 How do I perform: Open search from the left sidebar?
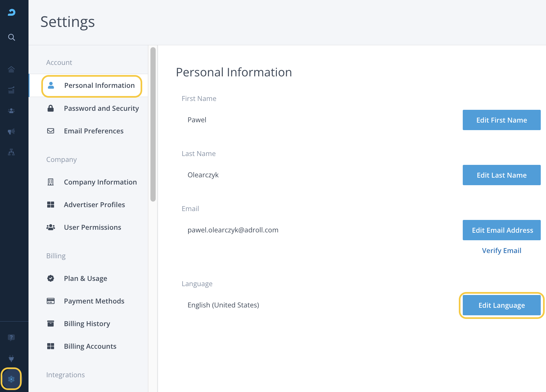pos(11,37)
